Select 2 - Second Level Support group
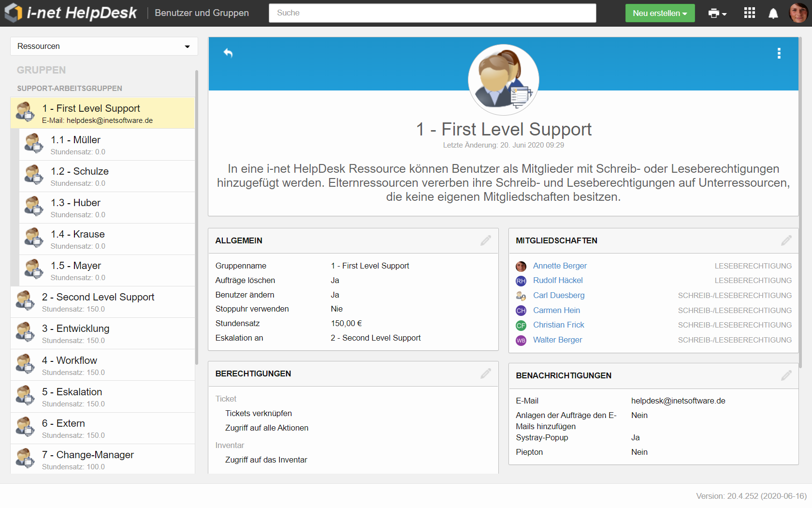Screen dimensions: 812x508 102,302
